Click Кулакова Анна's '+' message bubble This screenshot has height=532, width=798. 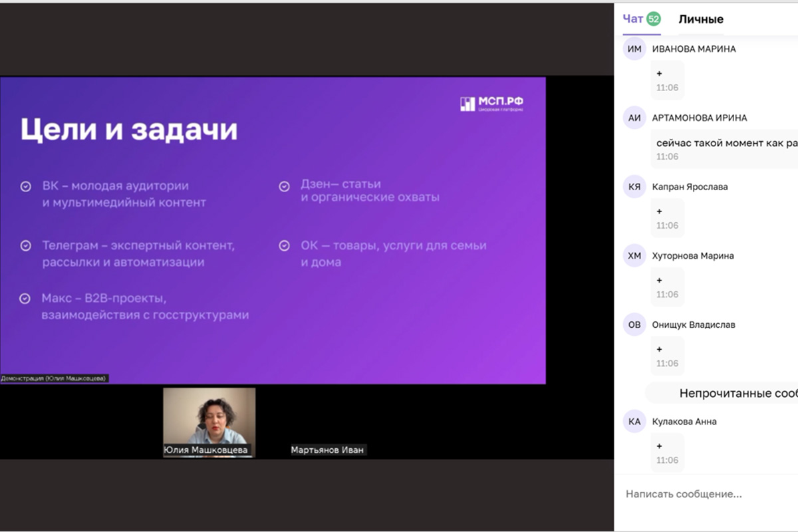667,453
